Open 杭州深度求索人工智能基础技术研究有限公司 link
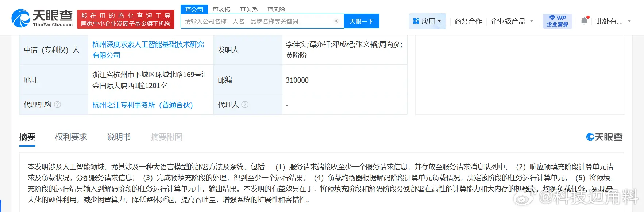This screenshot has height=212, width=644. point(148,50)
